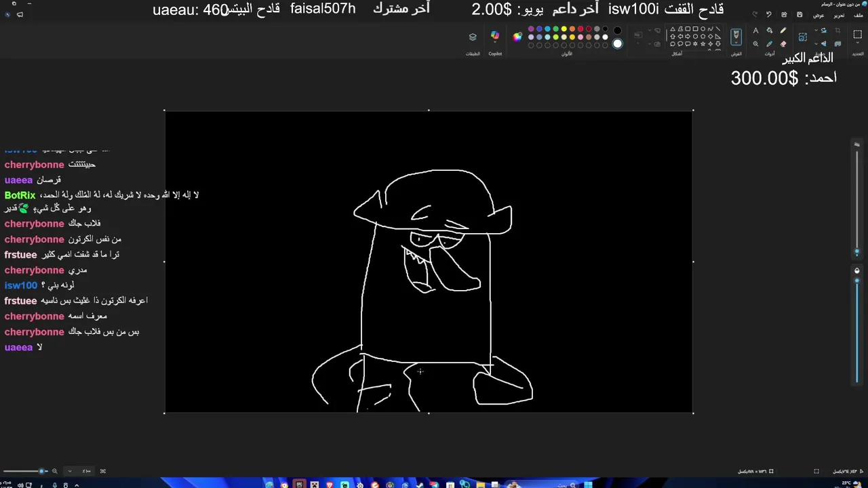The height and width of the screenshot is (488, 868).
Task: Open the Edit colors wheel
Action: click(x=517, y=37)
